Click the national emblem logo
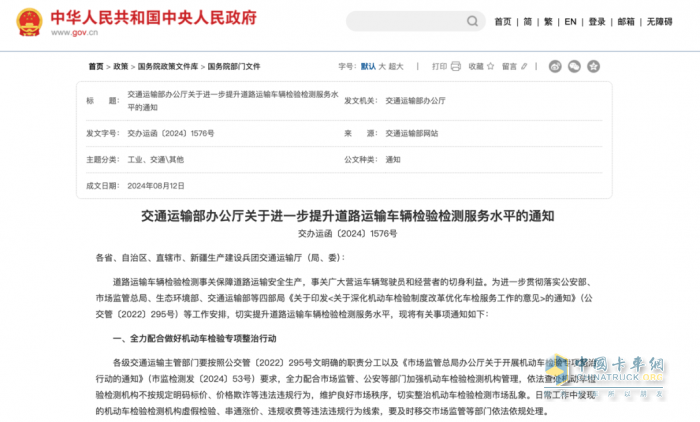700x422 pixels. coord(29,22)
